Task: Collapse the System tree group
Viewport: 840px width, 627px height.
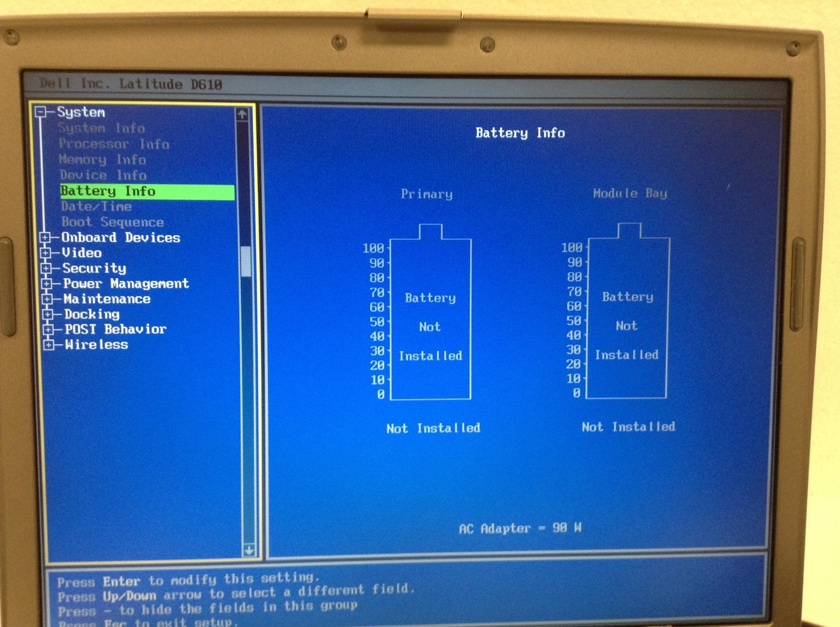Action: (40, 112)
